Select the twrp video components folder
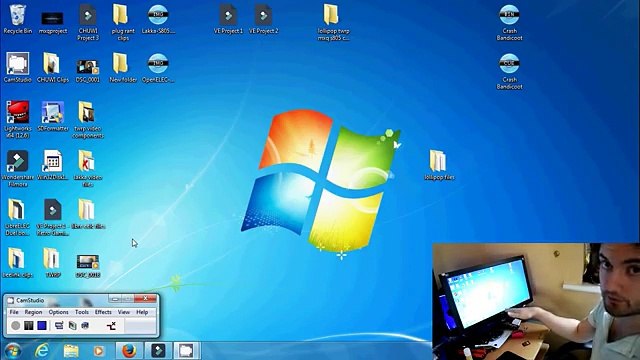The width and height of the screenshot is (640, 360). [88, 120]
